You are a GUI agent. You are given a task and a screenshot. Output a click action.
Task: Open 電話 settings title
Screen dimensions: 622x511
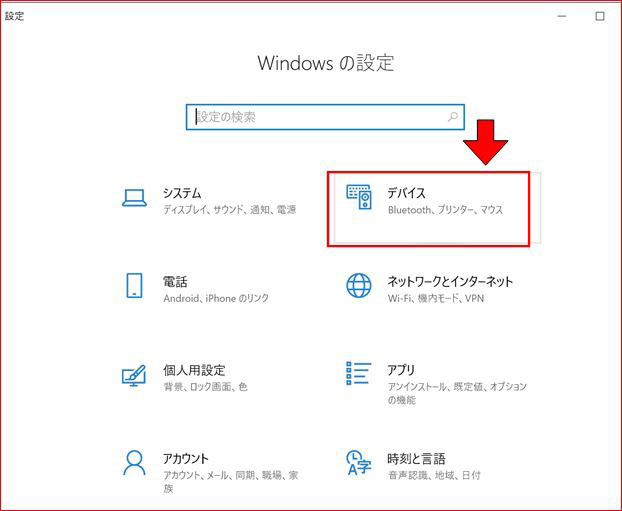click(x=175, y=282)
